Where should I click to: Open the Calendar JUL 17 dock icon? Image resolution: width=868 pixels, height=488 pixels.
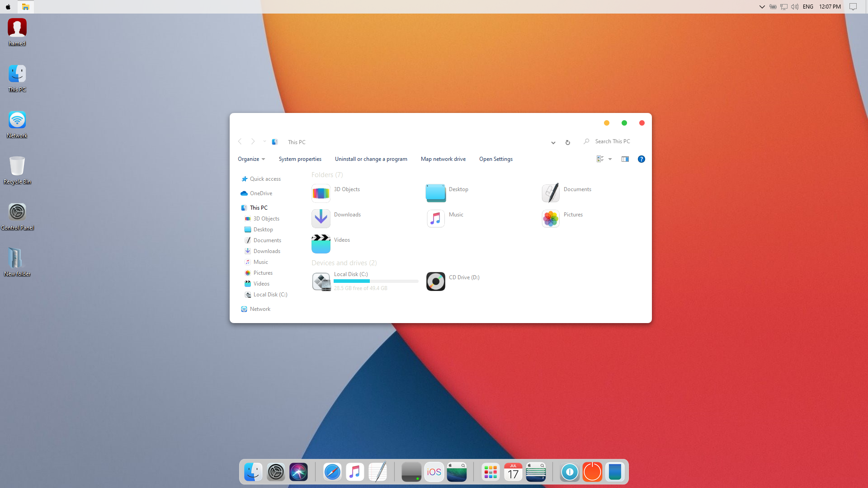513,472
